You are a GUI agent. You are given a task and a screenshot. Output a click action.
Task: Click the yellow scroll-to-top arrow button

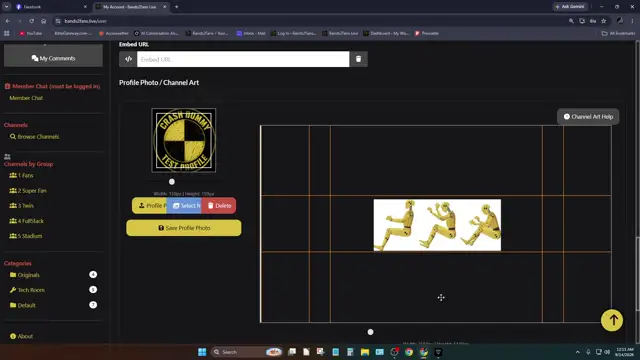[x=612, y=320]
